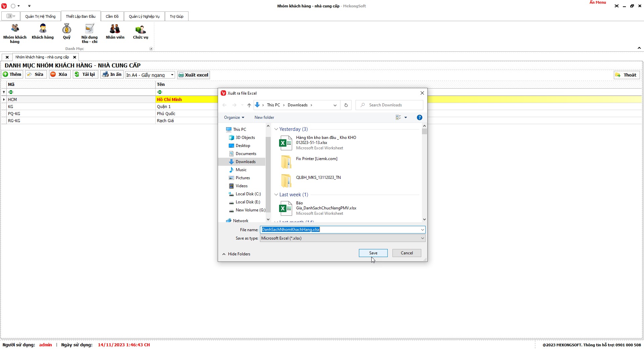Click Xuất excel export button
The height and width of the screenshot is (349, 644).
[x=194, y=75]
